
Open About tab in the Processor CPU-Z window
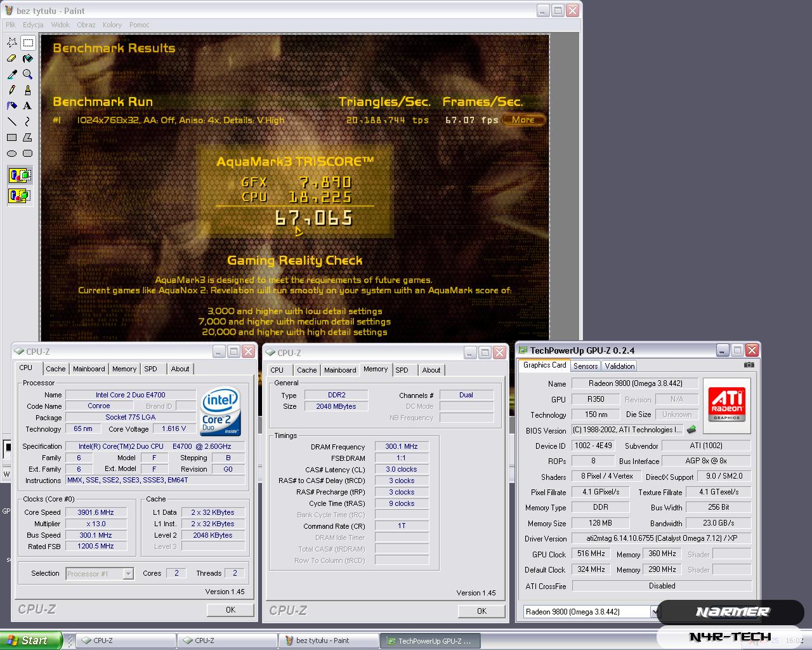click(180, 369)
